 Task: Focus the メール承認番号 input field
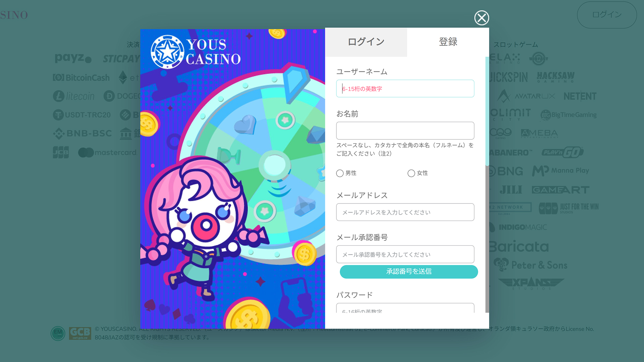pos(405,254)
